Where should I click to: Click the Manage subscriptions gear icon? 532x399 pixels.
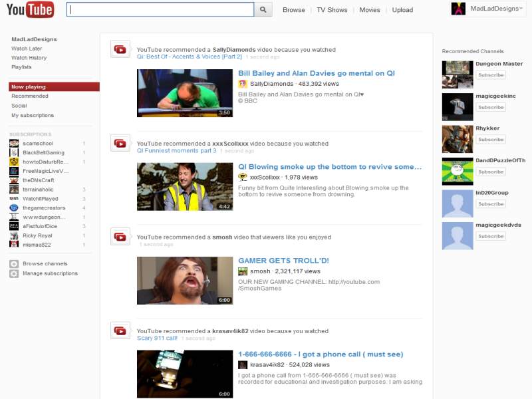[14, 273]
